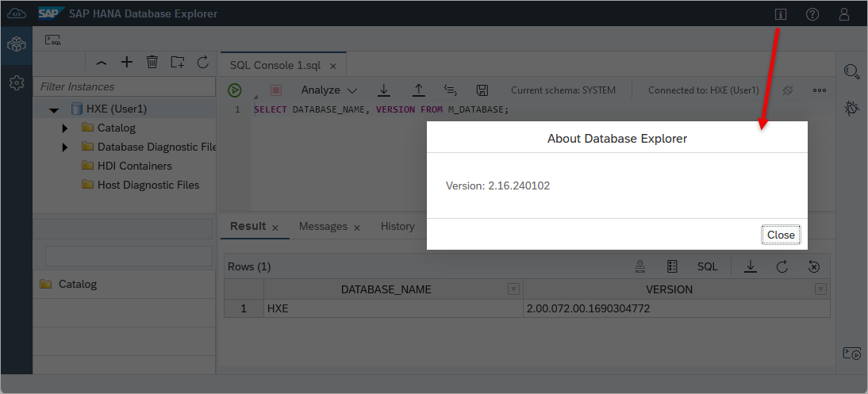The height and width of the screenshot is (394, 868).
Task: Close the Messages tab with its x
Action: coord(357,228)
